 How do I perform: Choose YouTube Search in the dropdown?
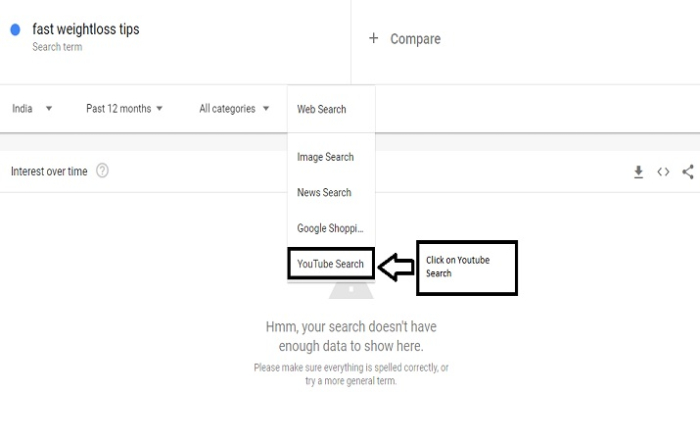click(330, 264)
